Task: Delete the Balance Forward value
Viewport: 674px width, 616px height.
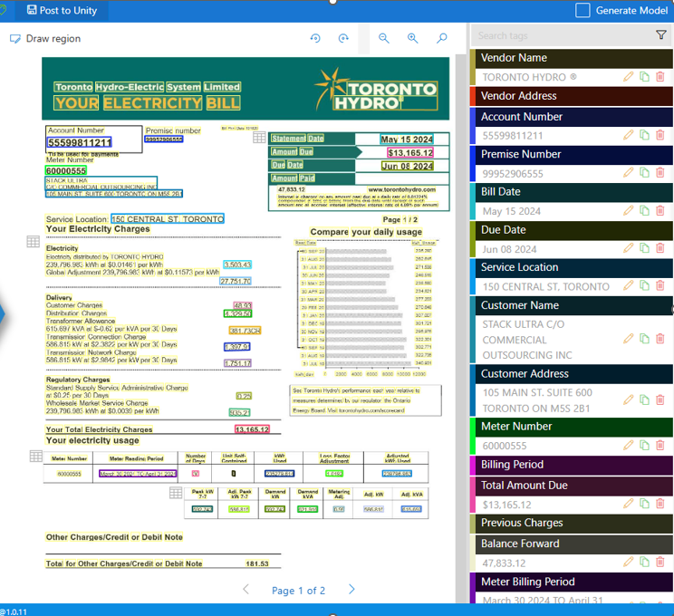Action: click(x=660, y=562)
